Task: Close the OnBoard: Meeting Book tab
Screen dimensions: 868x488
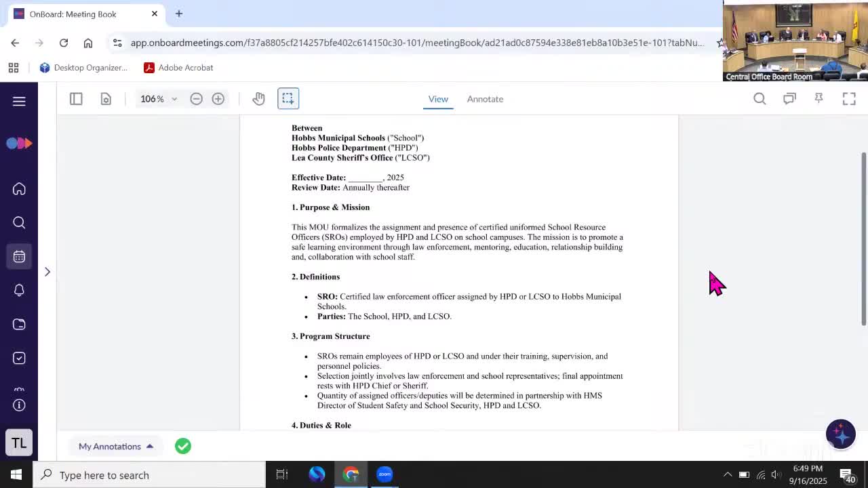Action: (155, 14)
